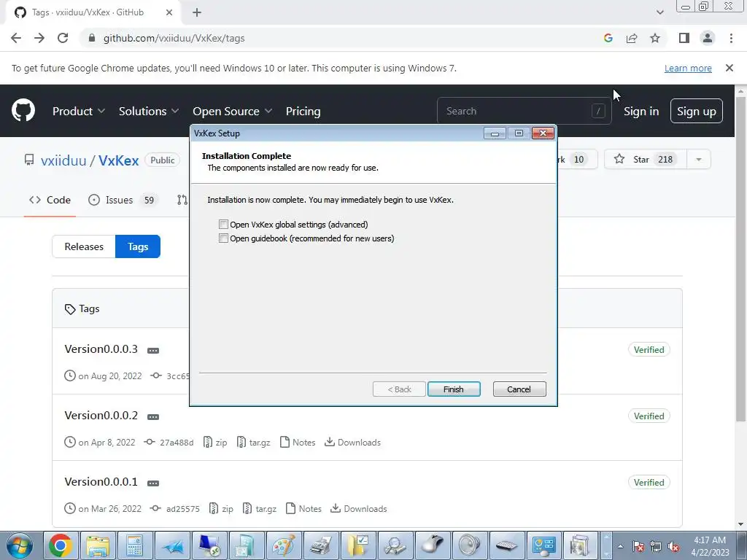Go forward in Chrome
747x560 pixels.
pyautogui.click(x=39, y=38)
